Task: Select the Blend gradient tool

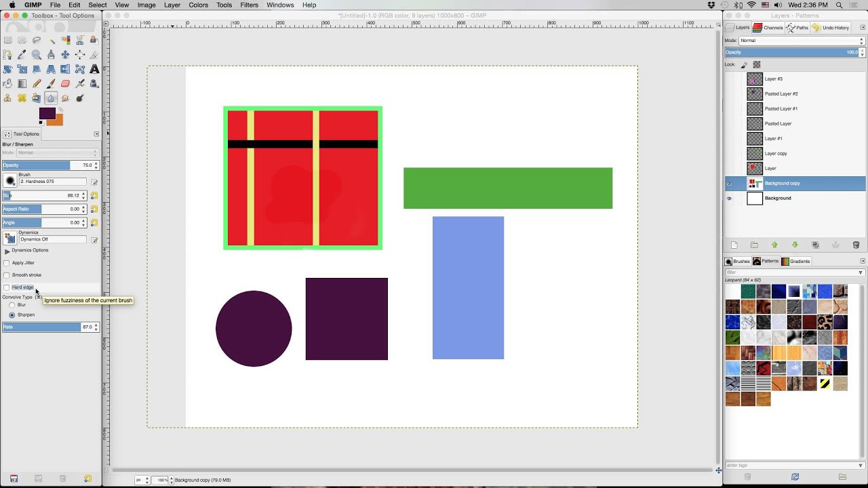Action: 22,84
